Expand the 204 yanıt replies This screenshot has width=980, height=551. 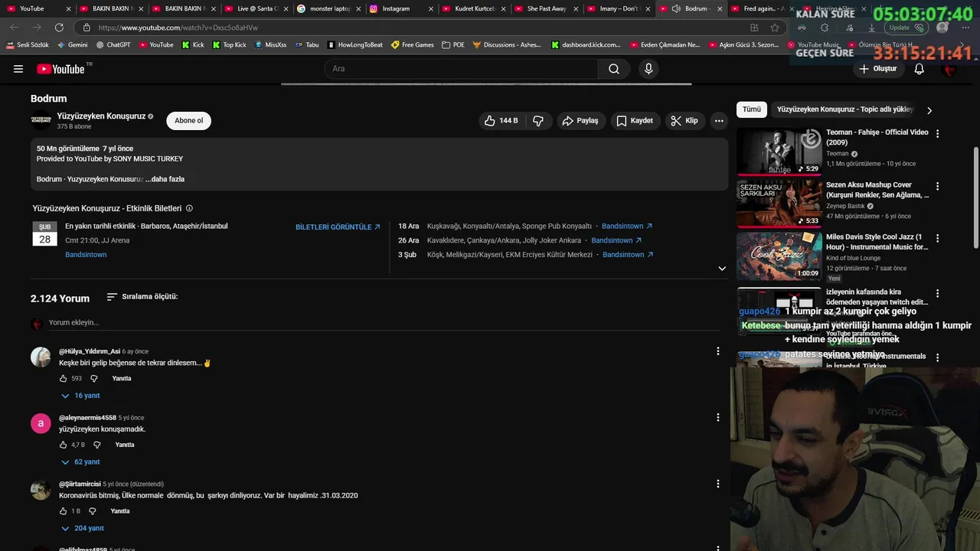83,529
